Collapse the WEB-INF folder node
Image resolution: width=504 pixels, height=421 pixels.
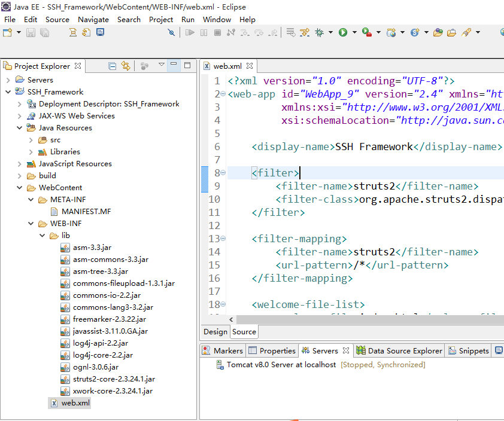[31, 224]
